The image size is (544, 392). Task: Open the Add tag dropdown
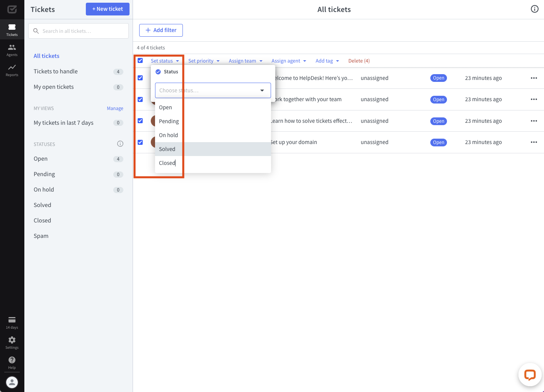pos(327,61)
